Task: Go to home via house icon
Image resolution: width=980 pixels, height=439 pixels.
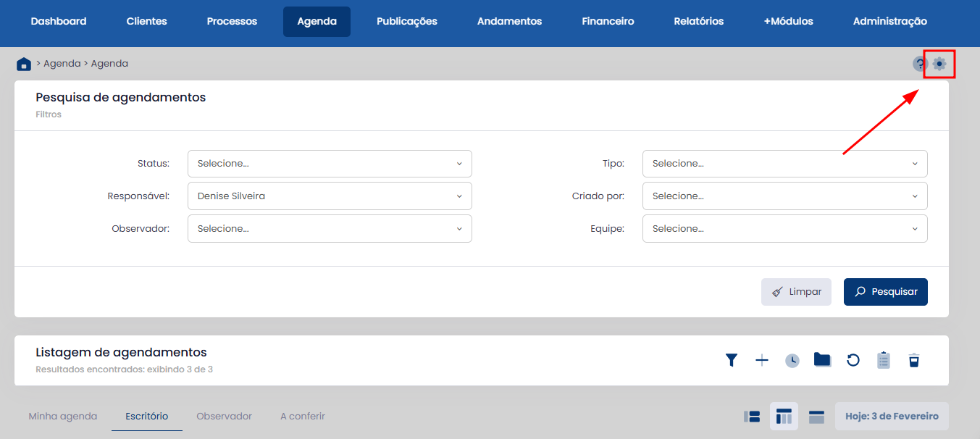Action: (24, 64)
